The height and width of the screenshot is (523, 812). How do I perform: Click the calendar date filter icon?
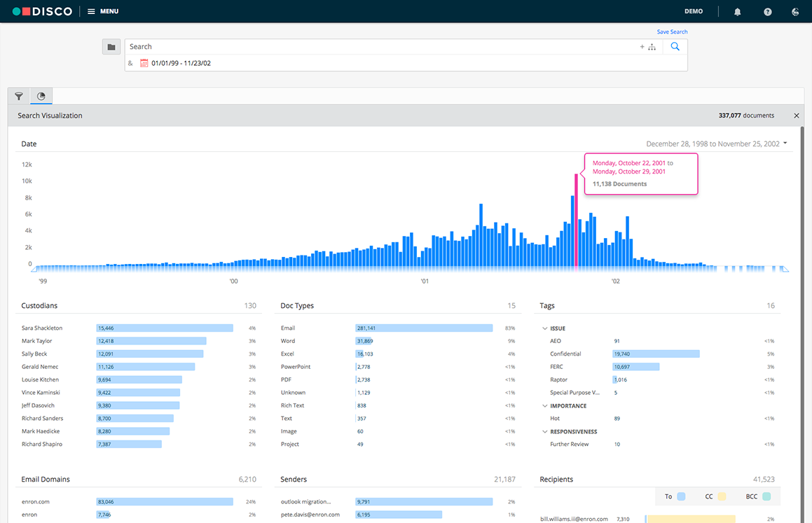(144, 63)
